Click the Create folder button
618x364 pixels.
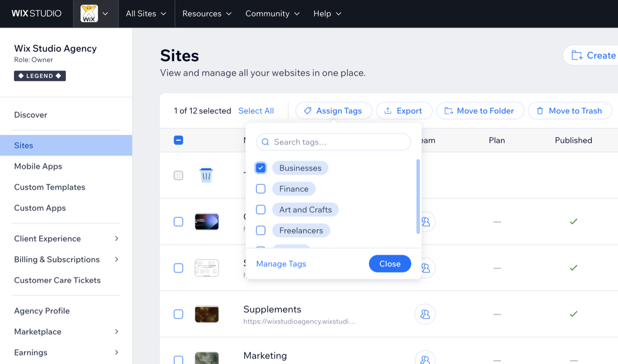(591, 55)
